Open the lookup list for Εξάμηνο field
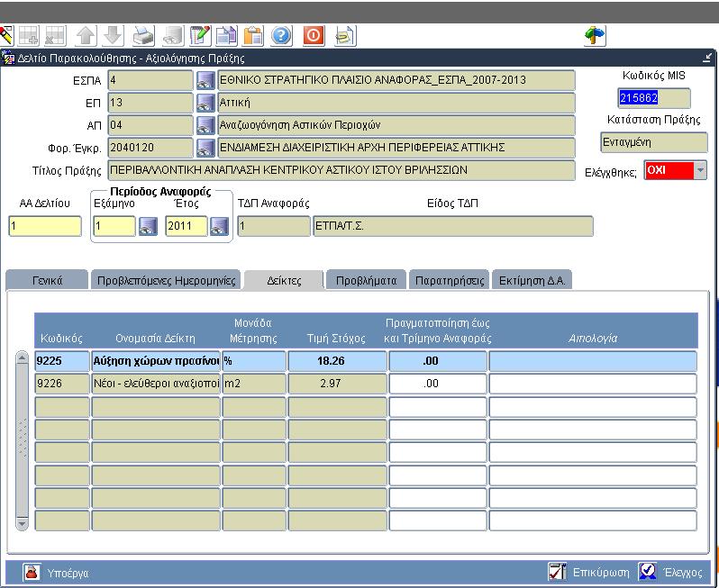 click(148, 226)
